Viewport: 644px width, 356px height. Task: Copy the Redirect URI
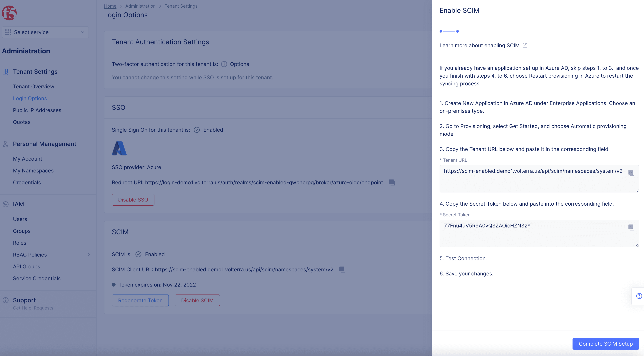tap(392, 182)
